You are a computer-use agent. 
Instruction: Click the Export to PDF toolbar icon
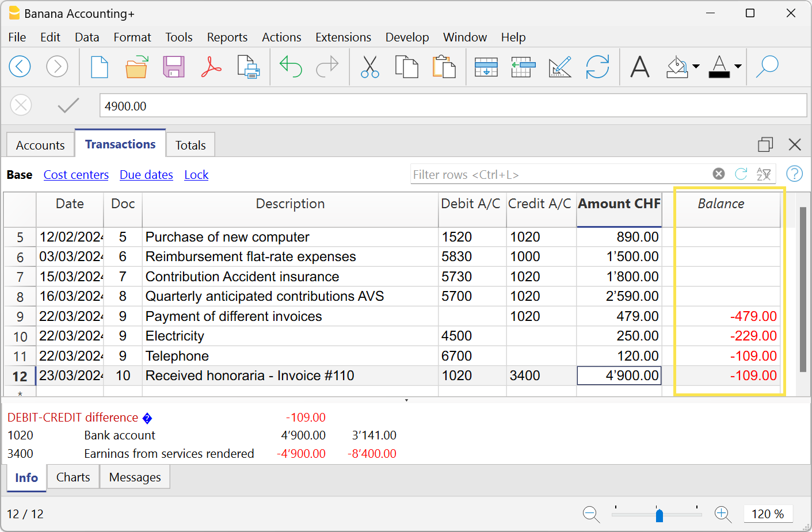211,67
